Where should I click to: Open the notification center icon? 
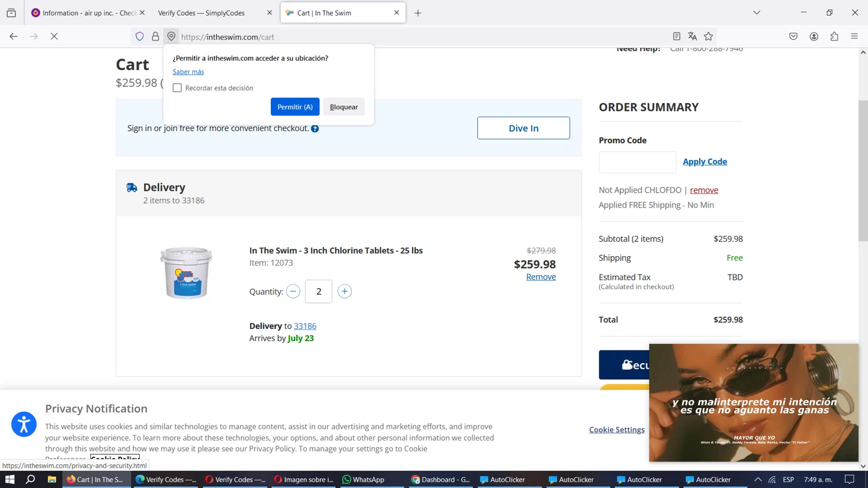(x=849, y=479)
